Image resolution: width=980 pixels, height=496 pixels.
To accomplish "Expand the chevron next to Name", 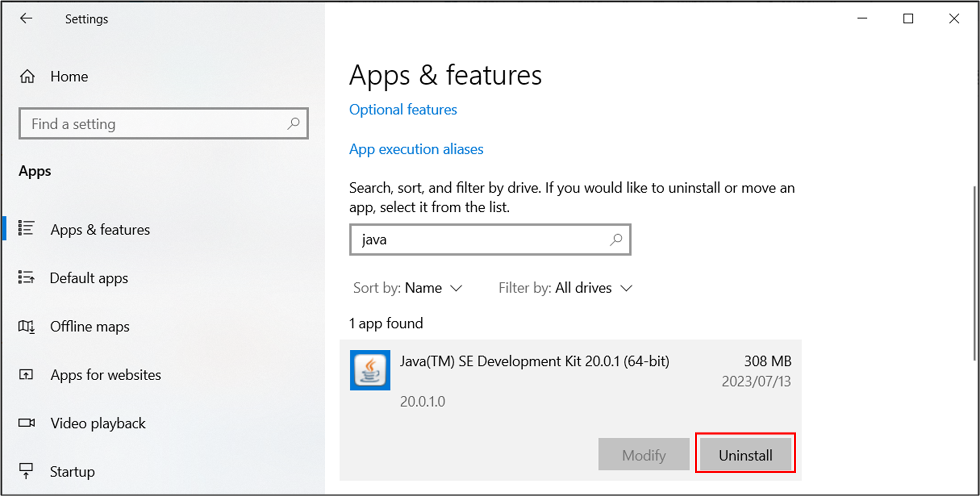I will [x=456, y=288].
